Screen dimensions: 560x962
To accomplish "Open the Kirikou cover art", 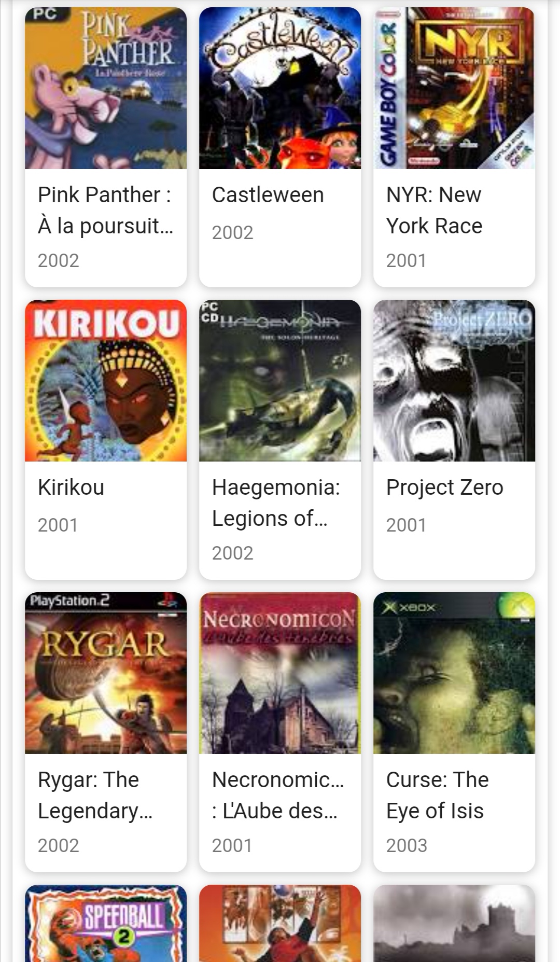I will click(106, 381).
